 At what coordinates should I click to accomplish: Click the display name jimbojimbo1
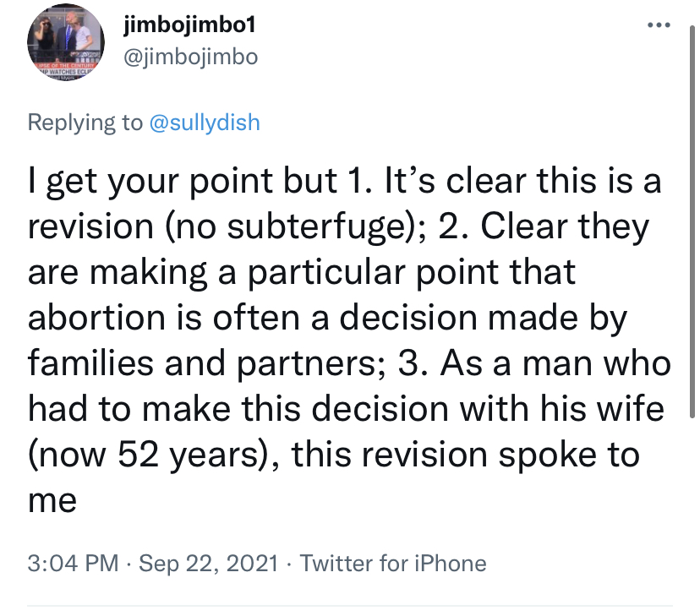click(x=189, y=26)
